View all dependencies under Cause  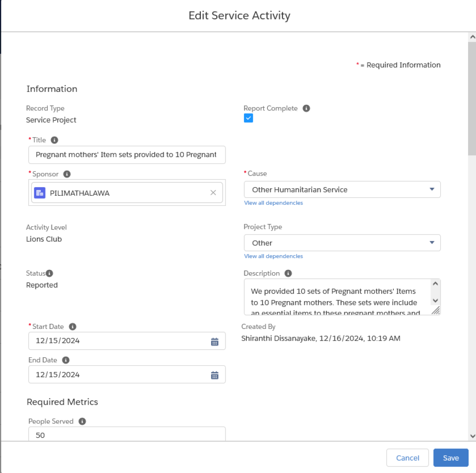click(x=273, y=203)
